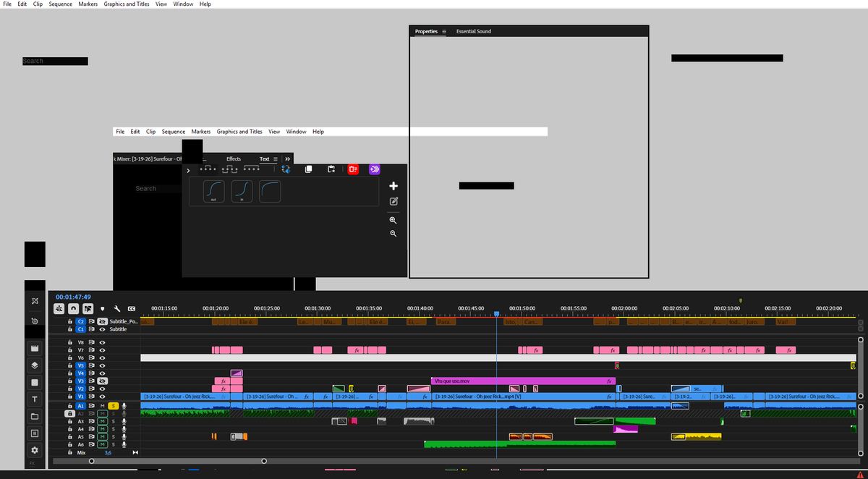868x479 pixels.
Task: Click the purple arrows plugin icon
Action: click(375, 169)
